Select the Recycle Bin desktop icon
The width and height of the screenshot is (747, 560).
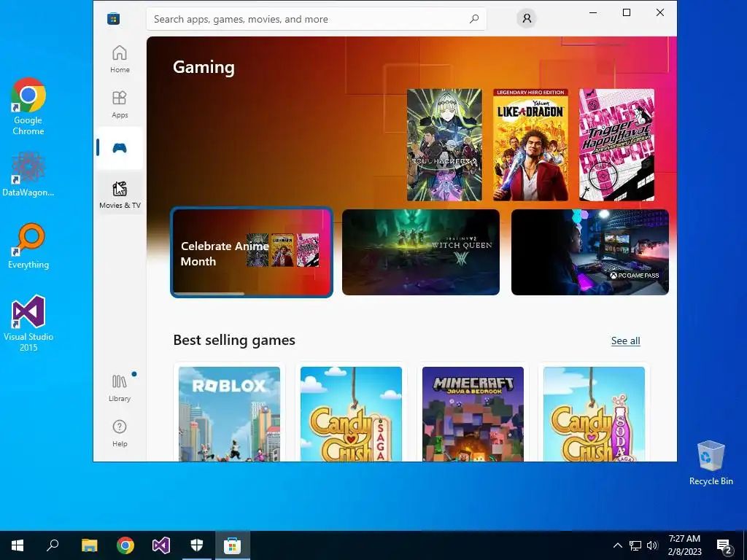coord(711,463)
